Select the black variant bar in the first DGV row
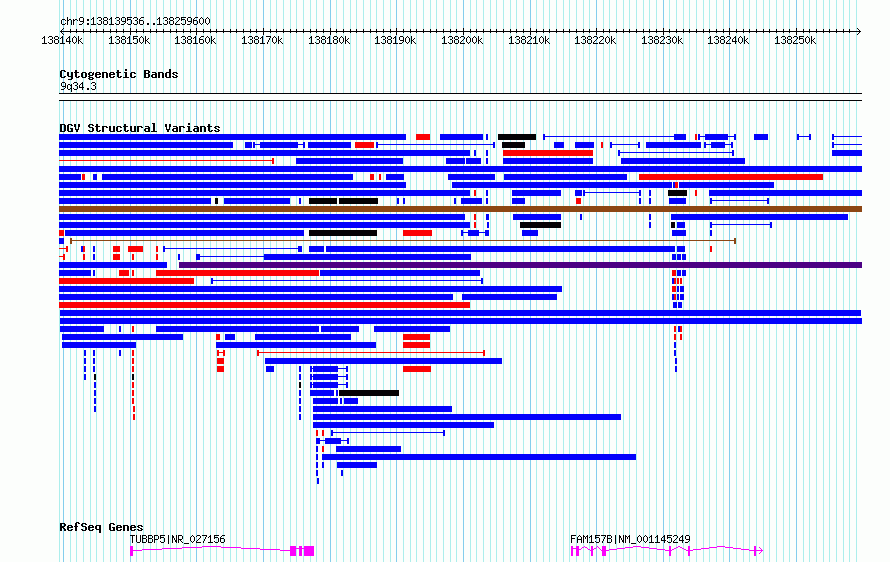Screen dimensions: 890x562 [x=517, y=137]
